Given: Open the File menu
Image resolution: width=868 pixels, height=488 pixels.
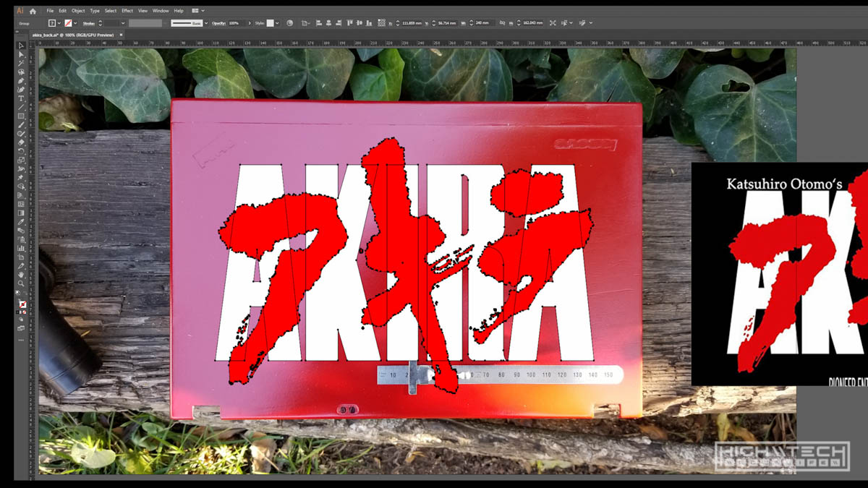Looking at the screenshot, I should 50,11.
